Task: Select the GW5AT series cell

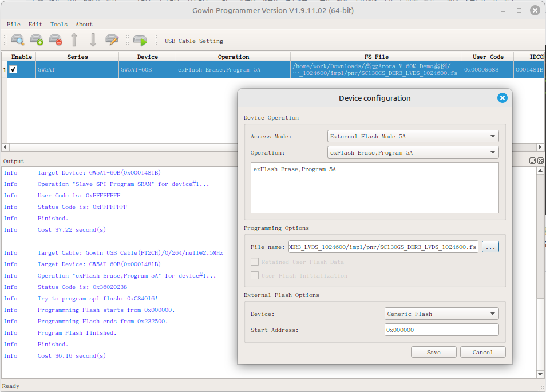Action: click(77, 69)
